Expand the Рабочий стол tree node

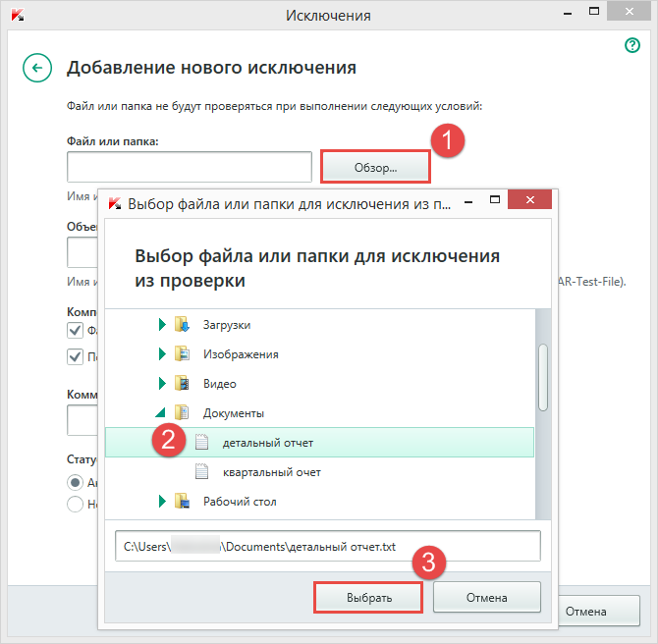(x=162, y=502)
